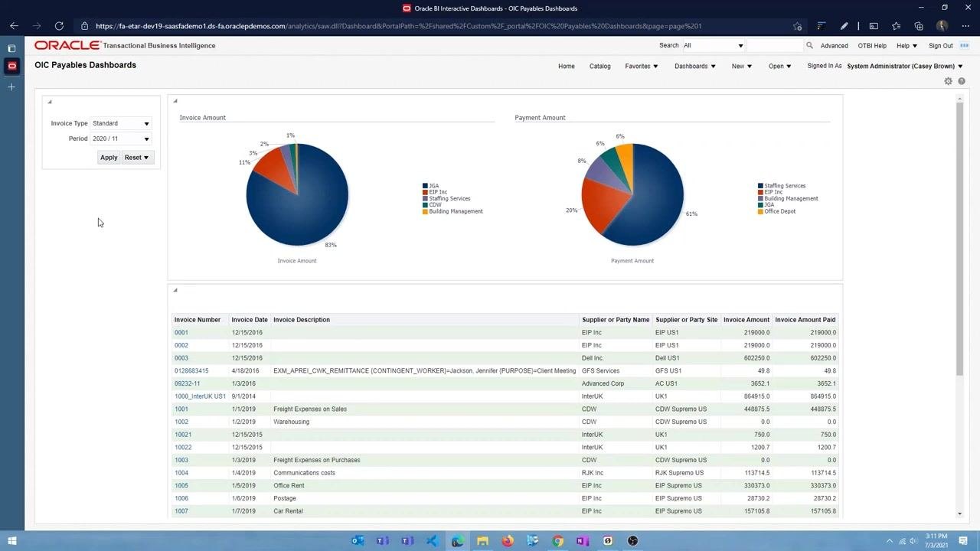980x551 pixels.
Task: Launch Firefox from the taskbar
Action: click(x=508, y=541)
